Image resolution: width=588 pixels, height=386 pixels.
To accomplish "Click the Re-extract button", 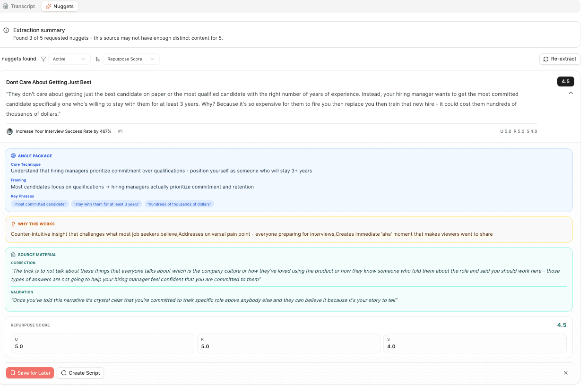I will point(560,59).
